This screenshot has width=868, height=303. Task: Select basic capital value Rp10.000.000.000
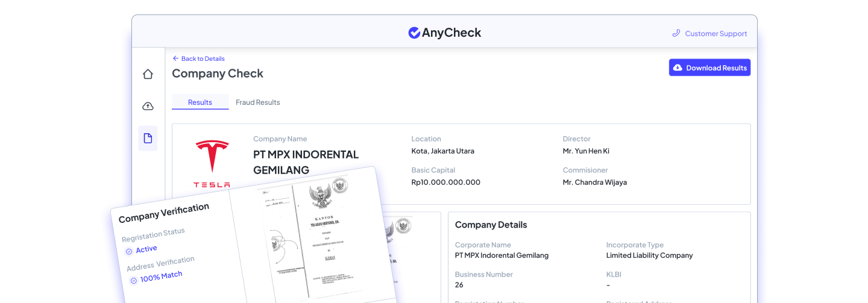tap(446, 182)
